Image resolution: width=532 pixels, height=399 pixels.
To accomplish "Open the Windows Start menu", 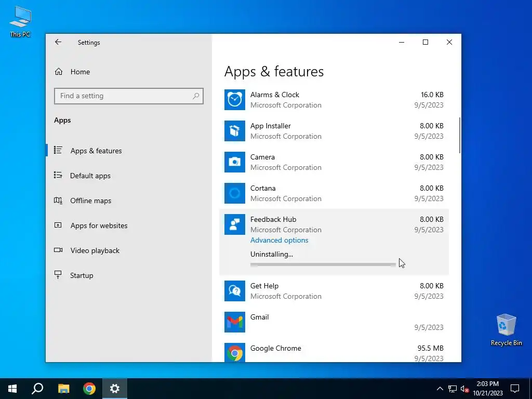I will [12, 389].
